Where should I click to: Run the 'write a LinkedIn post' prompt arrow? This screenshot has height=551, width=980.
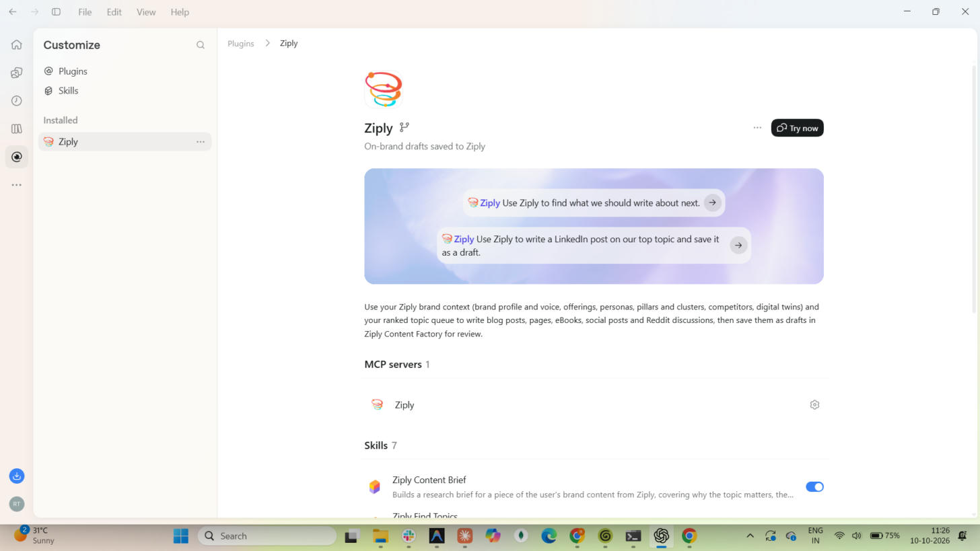click(738, 246)
